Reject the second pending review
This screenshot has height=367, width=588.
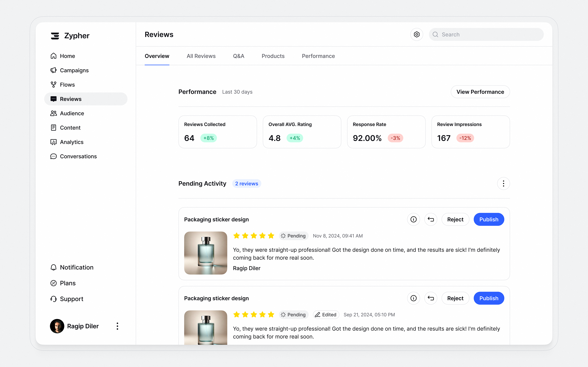455,298
